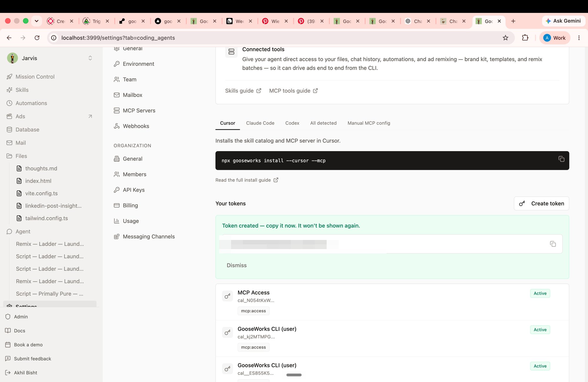Click mcp:access scope tag under MCP Access
The image size is (588, 382).
pos(253,311)
